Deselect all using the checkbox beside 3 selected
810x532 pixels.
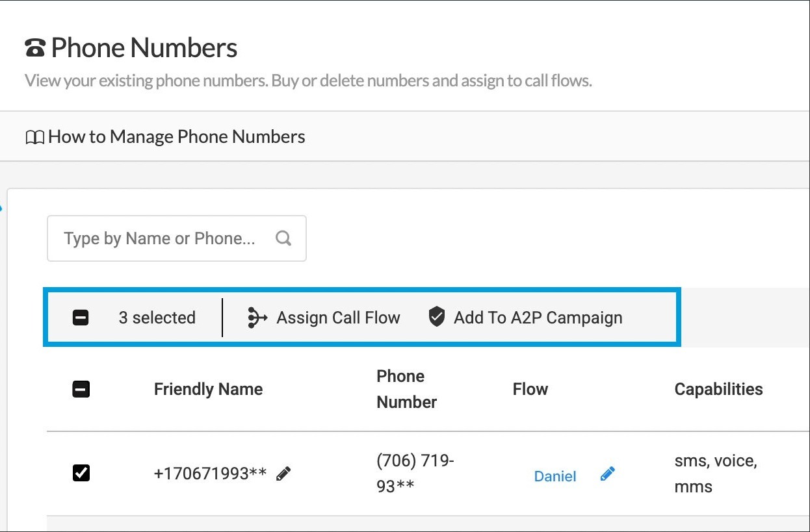(81, 318)
